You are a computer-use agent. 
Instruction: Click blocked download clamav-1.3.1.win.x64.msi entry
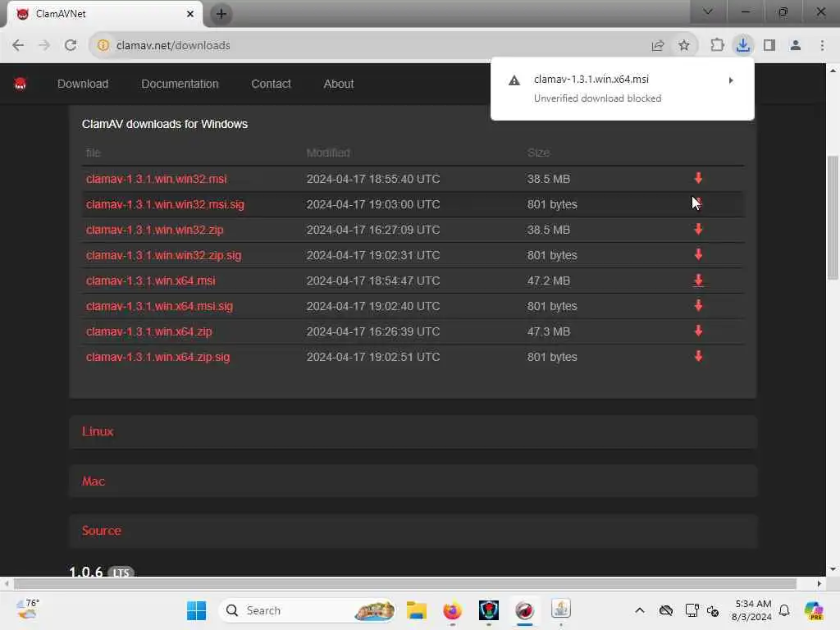point(623,89)
